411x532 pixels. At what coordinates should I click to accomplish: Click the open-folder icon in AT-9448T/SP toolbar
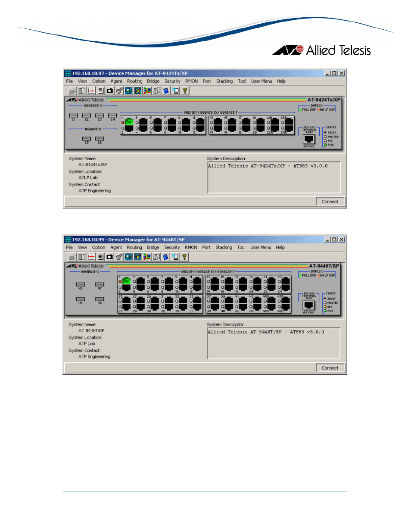[72, 257]
